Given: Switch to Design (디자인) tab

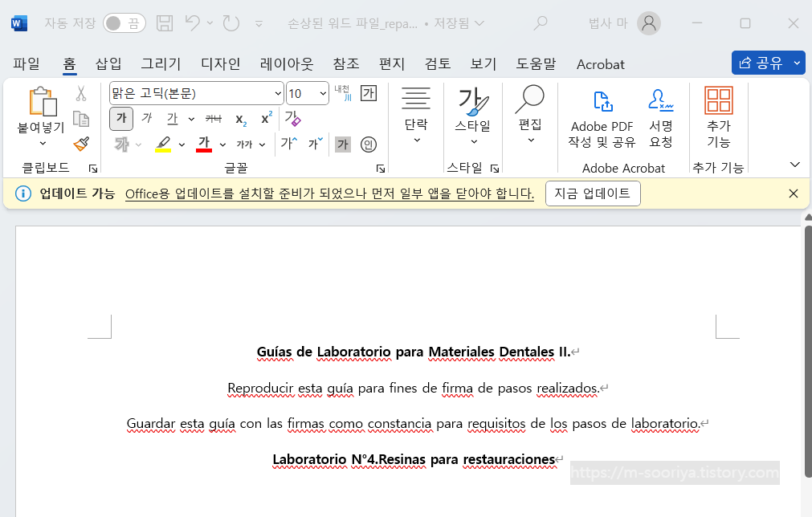Looking at the screenshot, I should click(x=221, y=63).
